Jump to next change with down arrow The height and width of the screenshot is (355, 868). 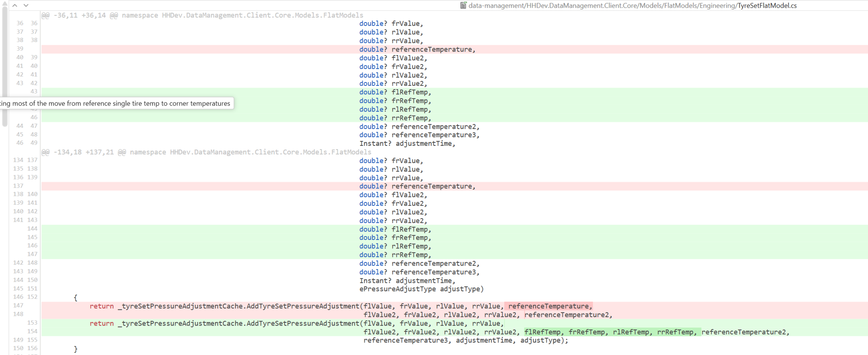(26, 5)
